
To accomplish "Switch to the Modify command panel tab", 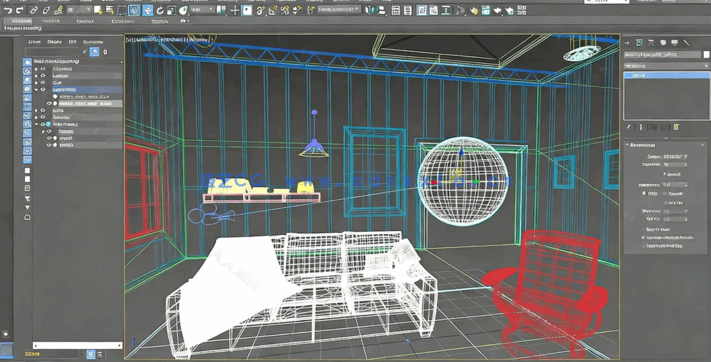I will (639, 43).
